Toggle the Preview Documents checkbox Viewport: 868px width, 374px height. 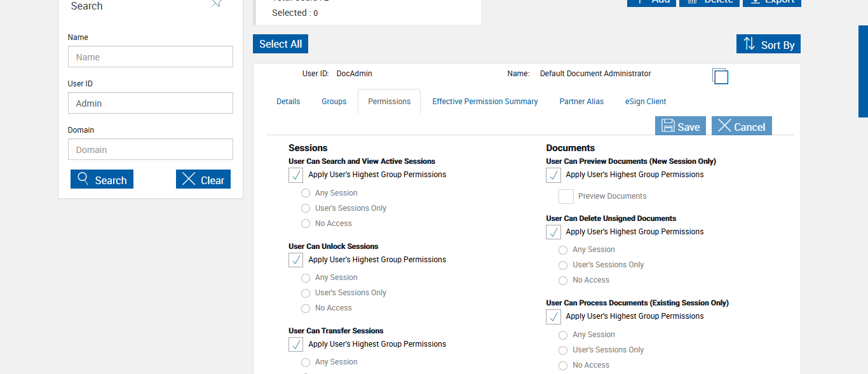pos(566,197)
